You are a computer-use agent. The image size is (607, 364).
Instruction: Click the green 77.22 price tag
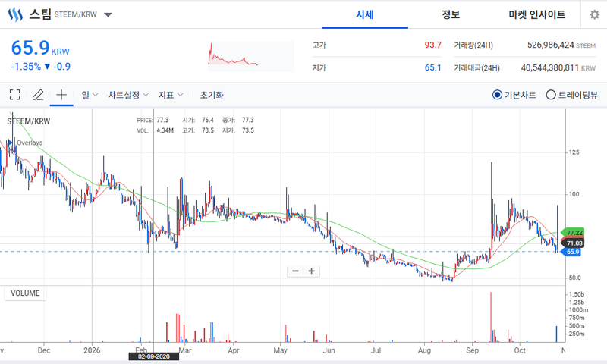point(574,233)
